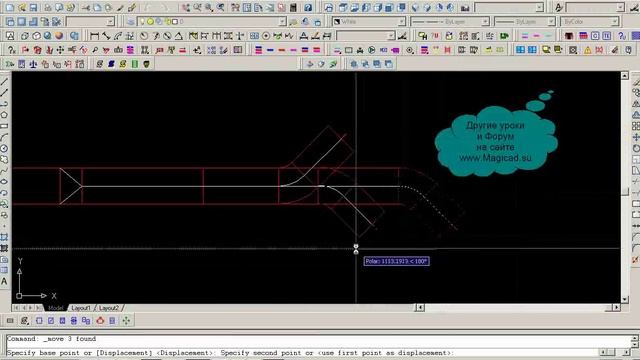
Task: Click the Plot printer icon
Action: [47, 7]
